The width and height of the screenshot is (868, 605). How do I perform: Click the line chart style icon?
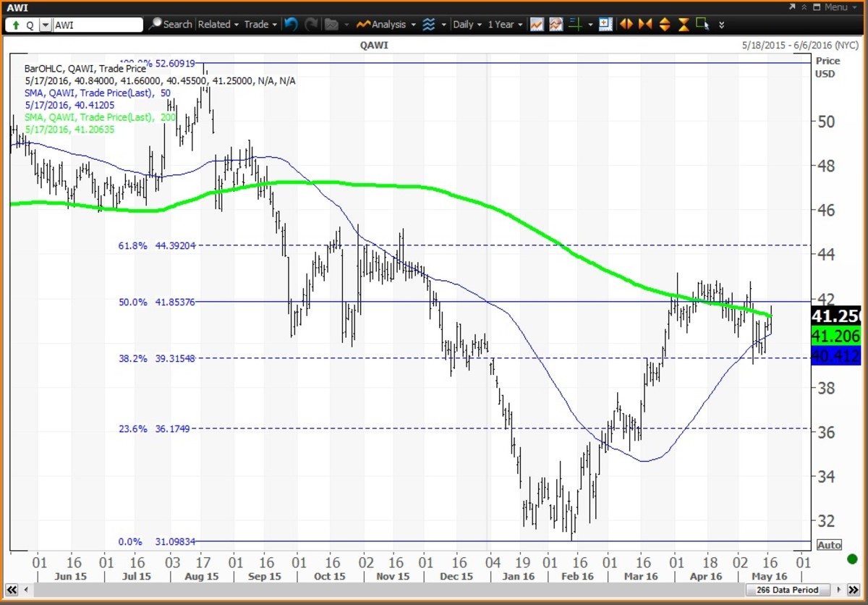pyautogui.click(x=537, y=25)
